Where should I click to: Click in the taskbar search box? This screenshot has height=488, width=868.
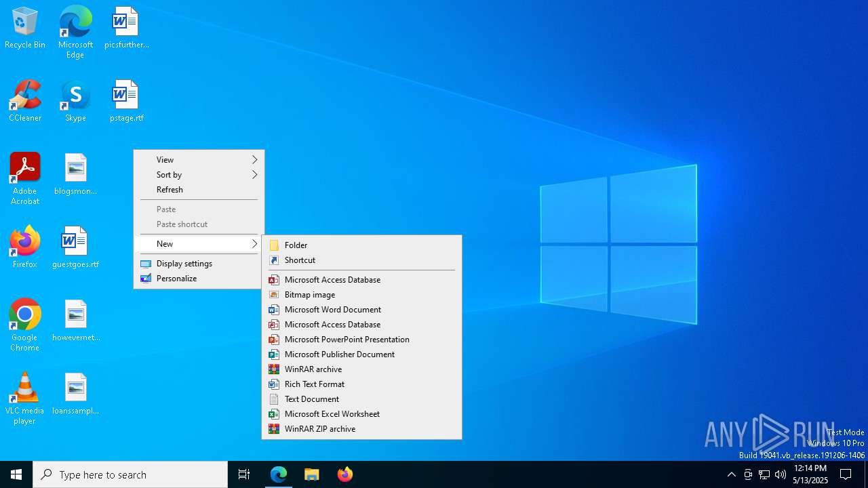point(130,474)
